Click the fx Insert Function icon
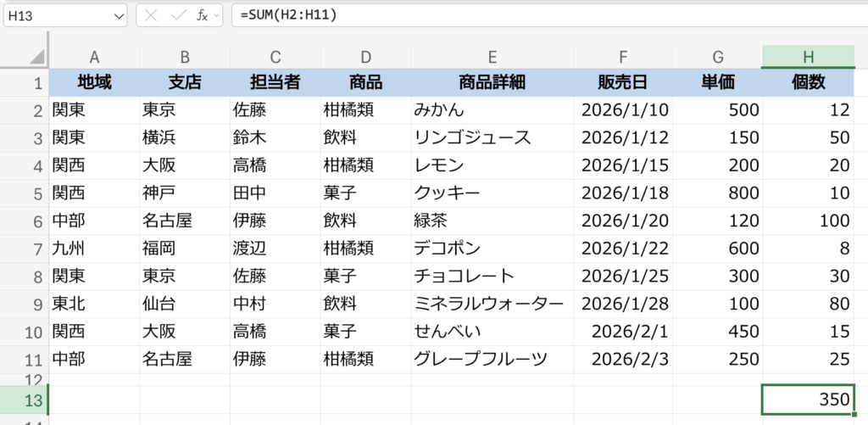 (201, 15)
